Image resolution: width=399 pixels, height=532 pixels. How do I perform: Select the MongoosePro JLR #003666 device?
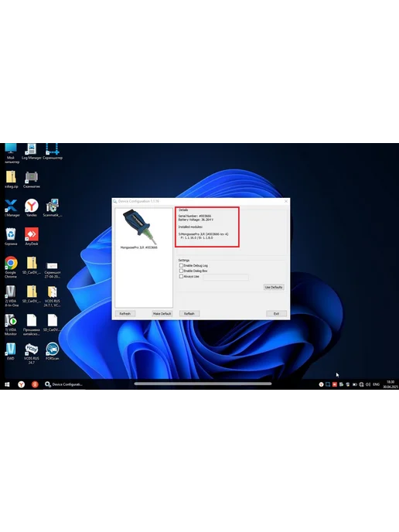click(x=139, y=230)
